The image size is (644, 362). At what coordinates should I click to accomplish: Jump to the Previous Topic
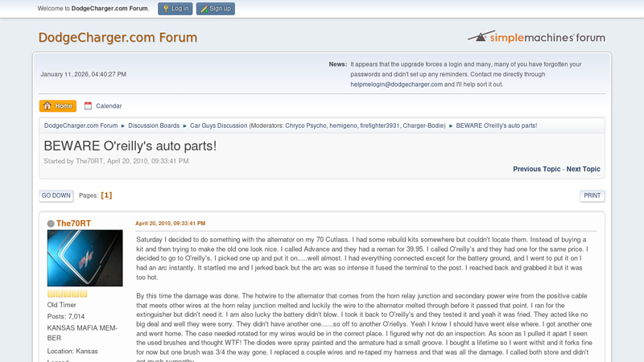(x=537, y=169)
